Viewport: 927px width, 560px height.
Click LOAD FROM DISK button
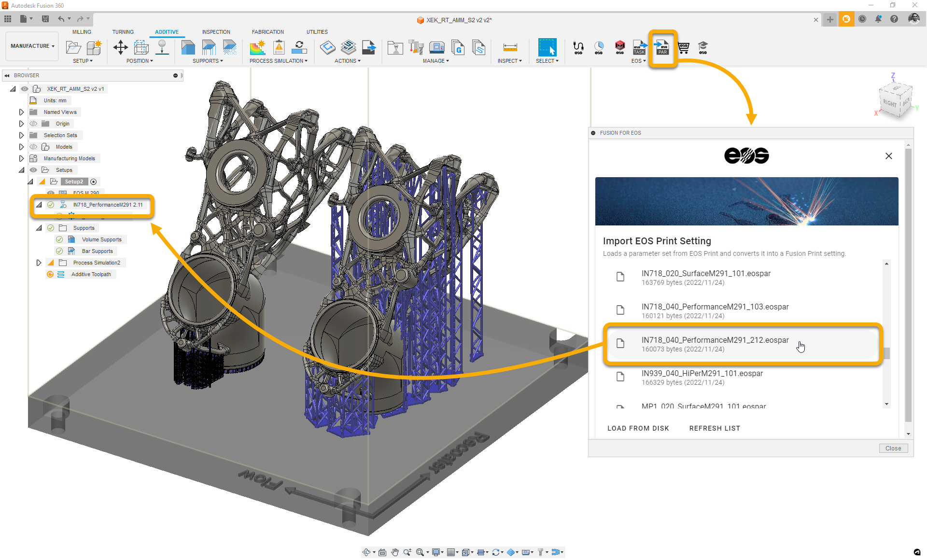coord(638,428)
